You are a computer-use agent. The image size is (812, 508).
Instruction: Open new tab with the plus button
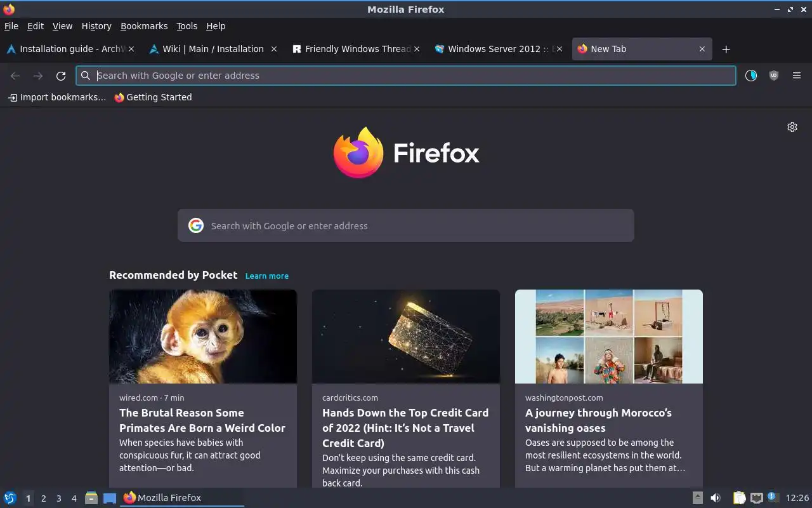(726, 50)
